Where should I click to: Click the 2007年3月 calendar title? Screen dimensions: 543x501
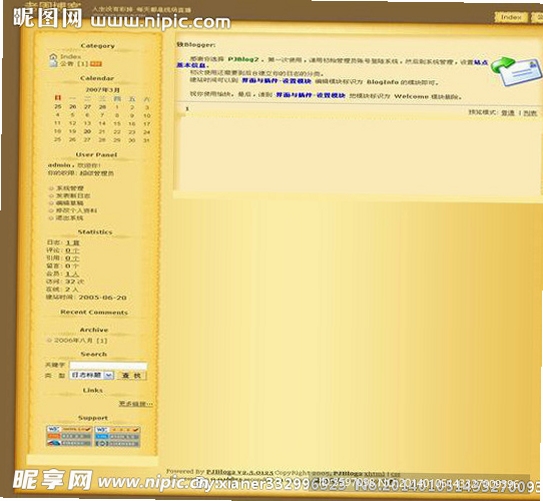coord(103,90)
